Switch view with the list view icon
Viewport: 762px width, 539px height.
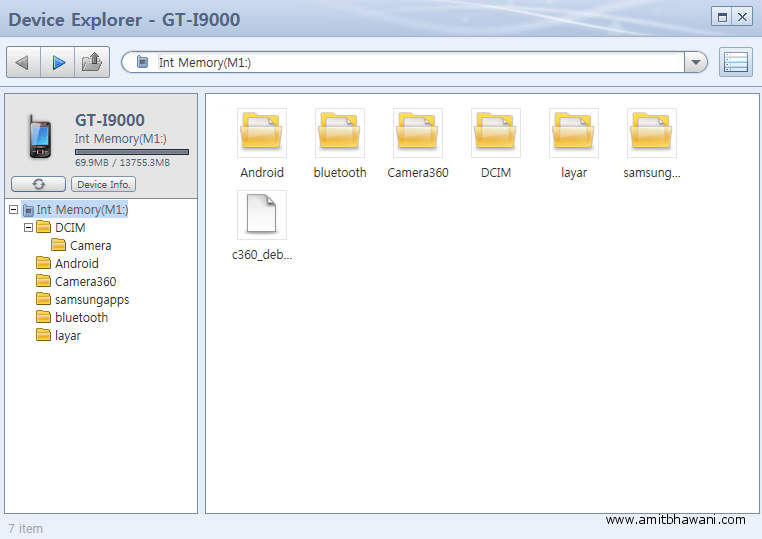coord(736,62)
